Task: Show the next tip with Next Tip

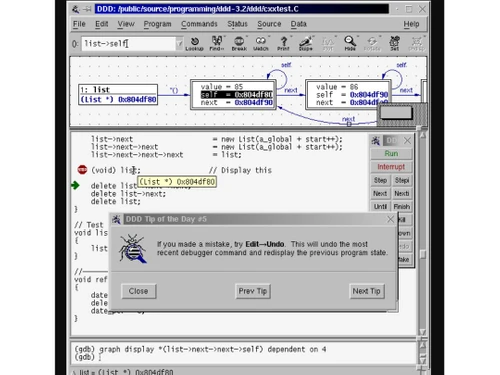Action: (367, 291)
